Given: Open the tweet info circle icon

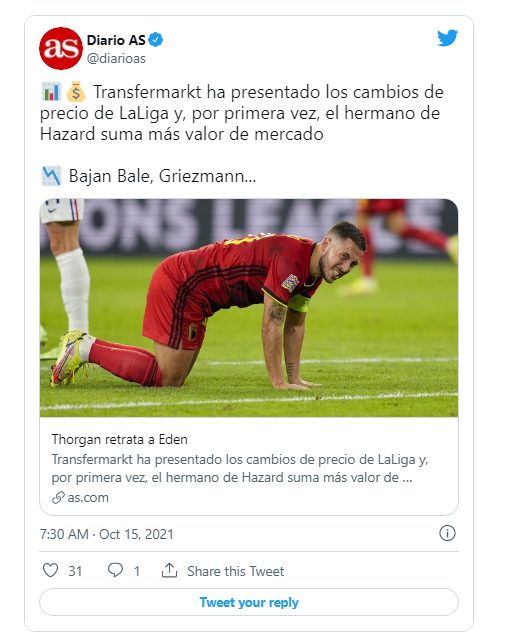Looking at the screenshot, I should coord(447,534).
